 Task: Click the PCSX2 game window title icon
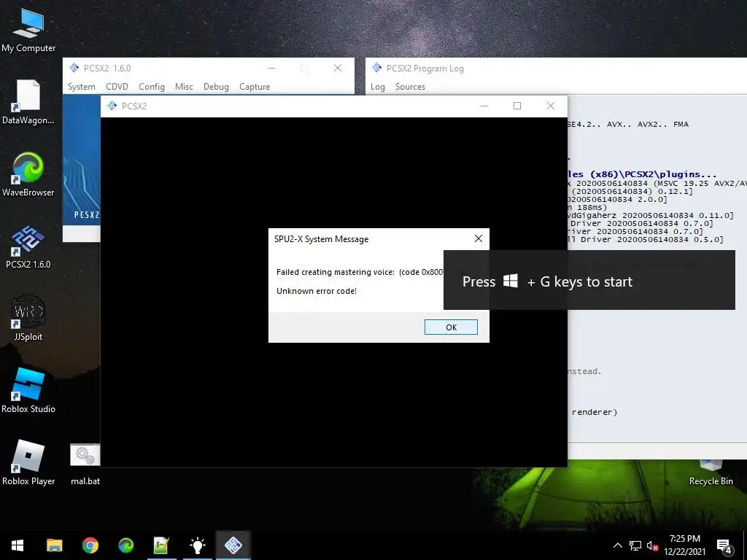(112, 106)
